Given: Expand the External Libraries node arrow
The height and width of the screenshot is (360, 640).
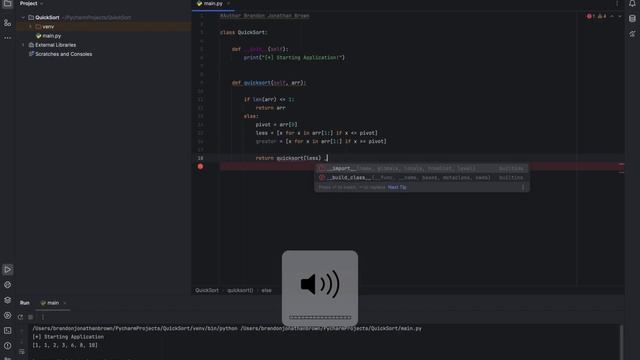Looking at the screenshot, I should click(23, 45).
